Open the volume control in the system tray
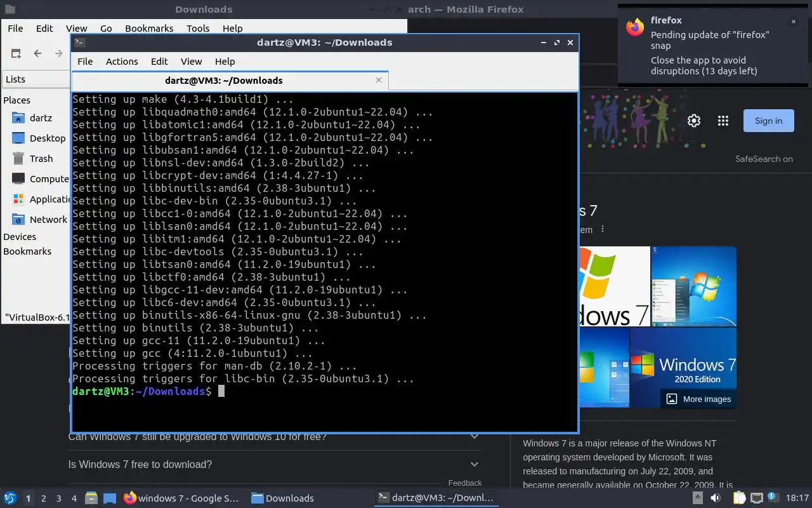The image size is (812, 508). pos(716,498)
